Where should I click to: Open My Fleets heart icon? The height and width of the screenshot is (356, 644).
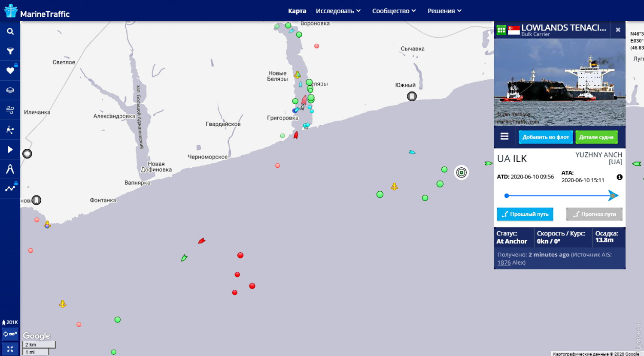10,70
